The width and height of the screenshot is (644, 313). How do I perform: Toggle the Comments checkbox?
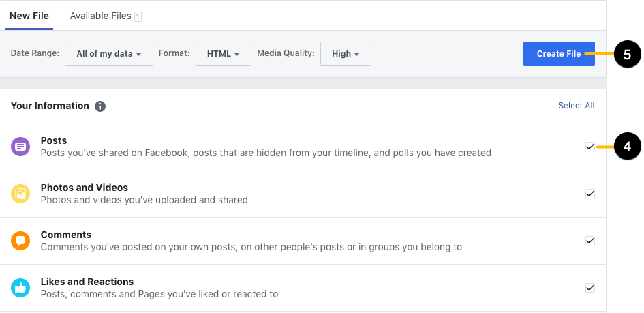tap(590, 241)
